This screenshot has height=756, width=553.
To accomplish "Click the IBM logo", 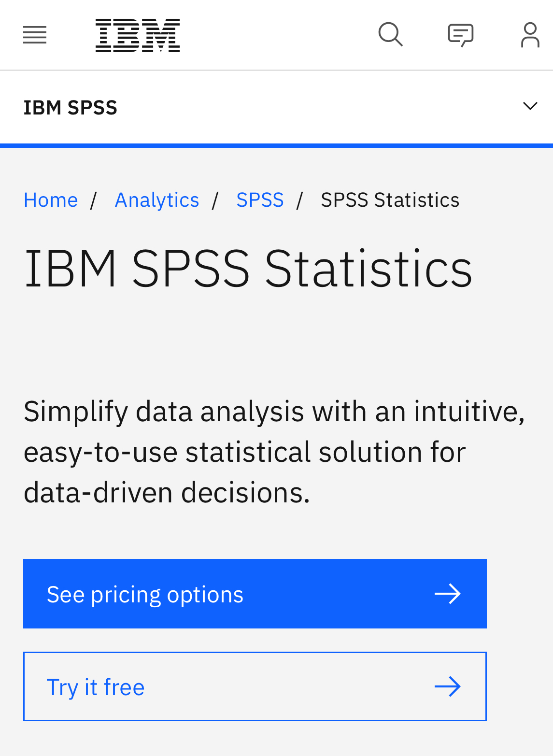I will click(138, 35).
